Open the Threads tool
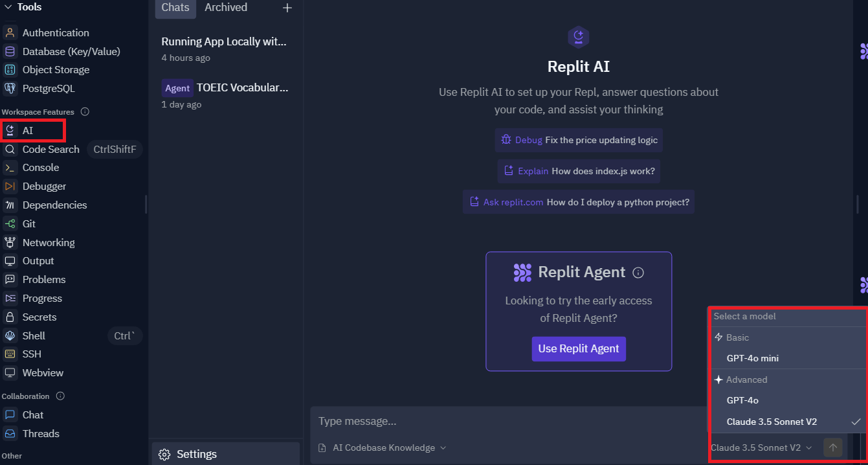Screen dimensions: 868x465 pyautogui.click(x=40, y=433)
